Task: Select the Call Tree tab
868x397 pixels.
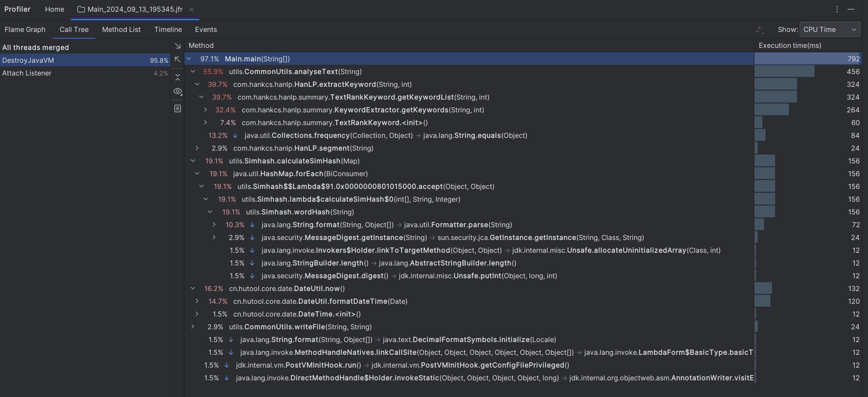Action: [x=74, y=30]
